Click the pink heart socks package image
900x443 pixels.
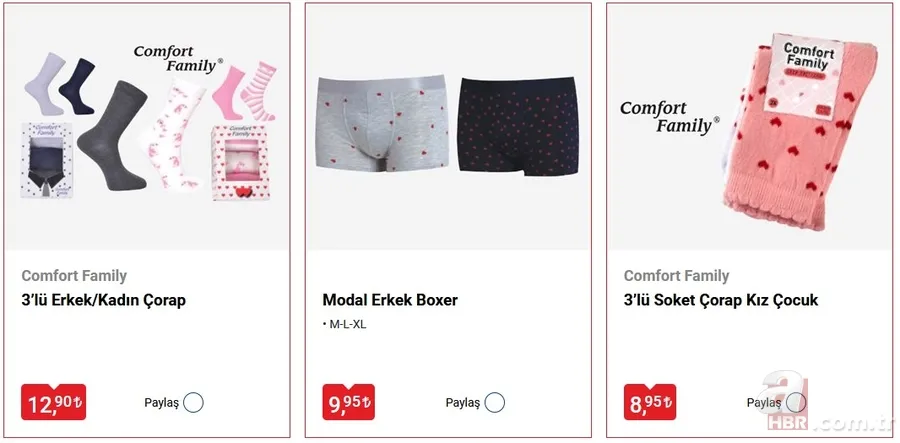tap(801, 131)
